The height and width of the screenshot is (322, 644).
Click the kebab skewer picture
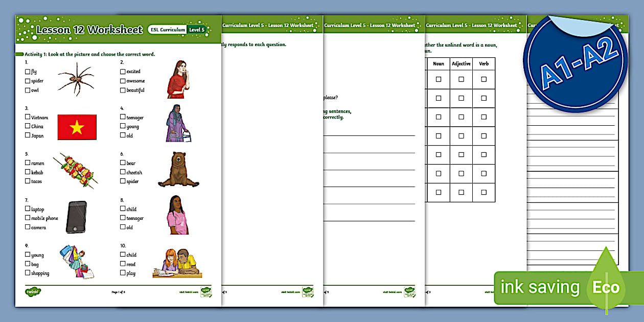[76, 169]
